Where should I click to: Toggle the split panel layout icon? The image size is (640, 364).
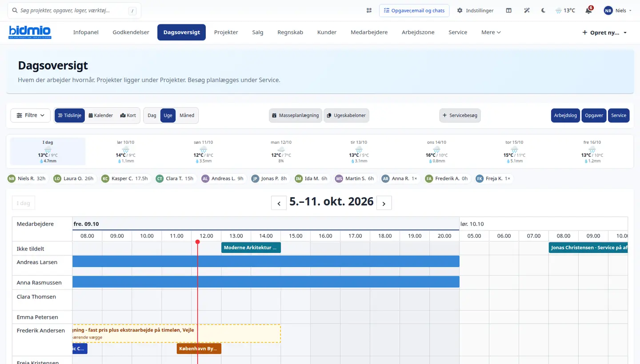[509, 11]
